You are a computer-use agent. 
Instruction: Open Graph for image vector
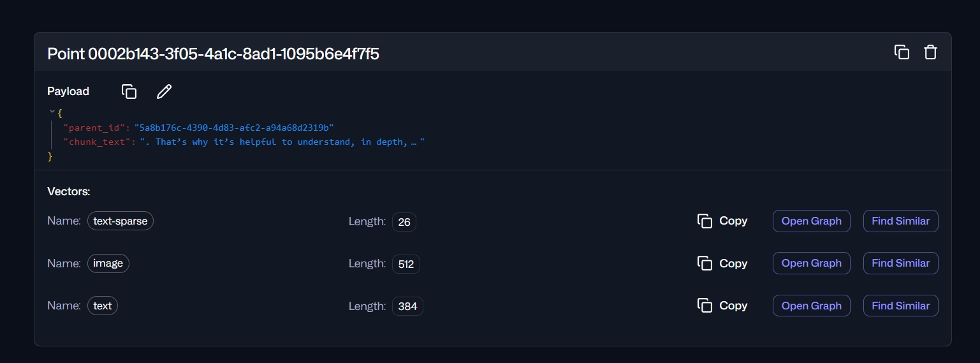click(811, 263)
